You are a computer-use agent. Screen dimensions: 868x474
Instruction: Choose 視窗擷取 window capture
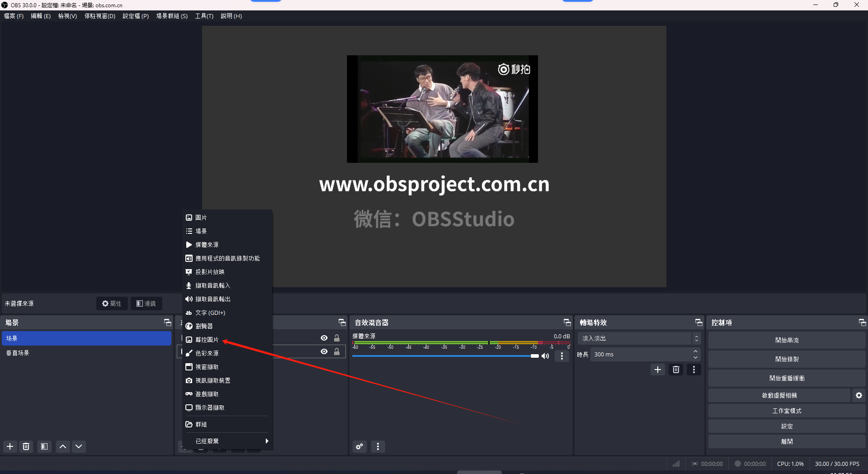[x=227, y=367]
